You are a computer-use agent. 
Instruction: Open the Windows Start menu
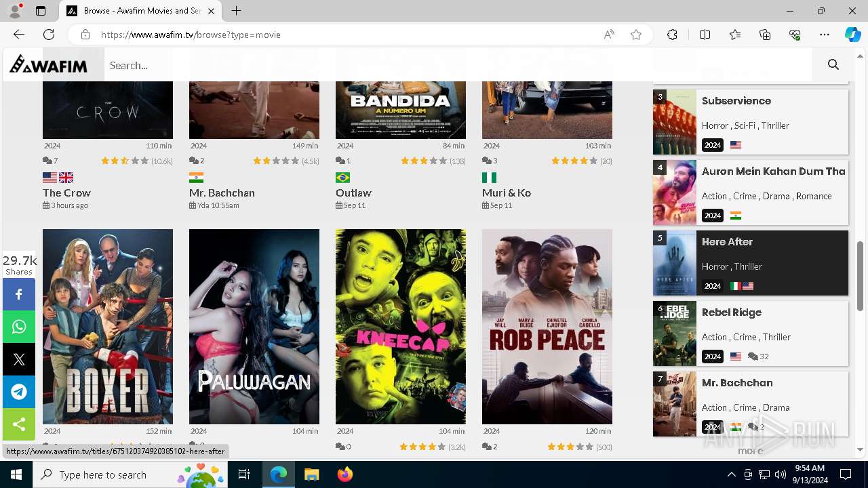(16, 474)
